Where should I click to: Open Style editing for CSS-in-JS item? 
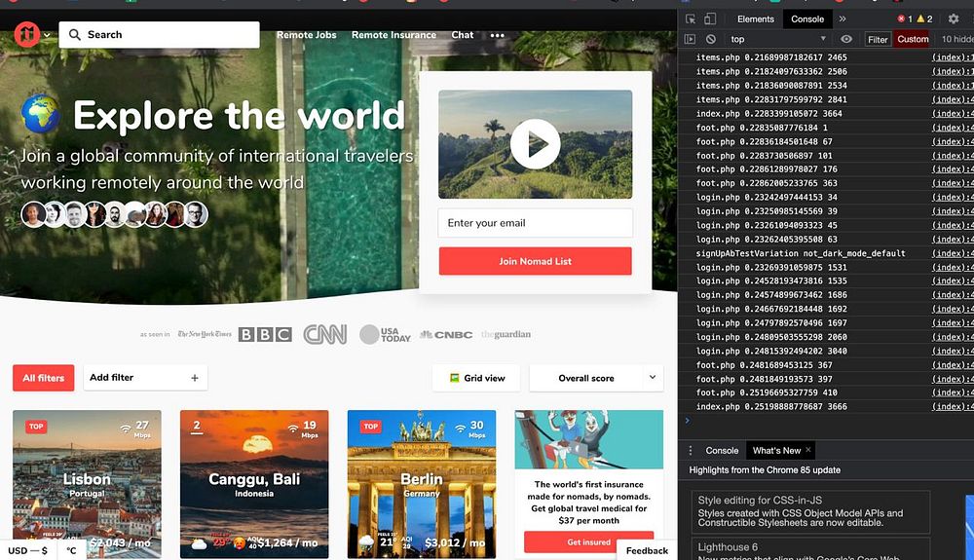[810, 511]
